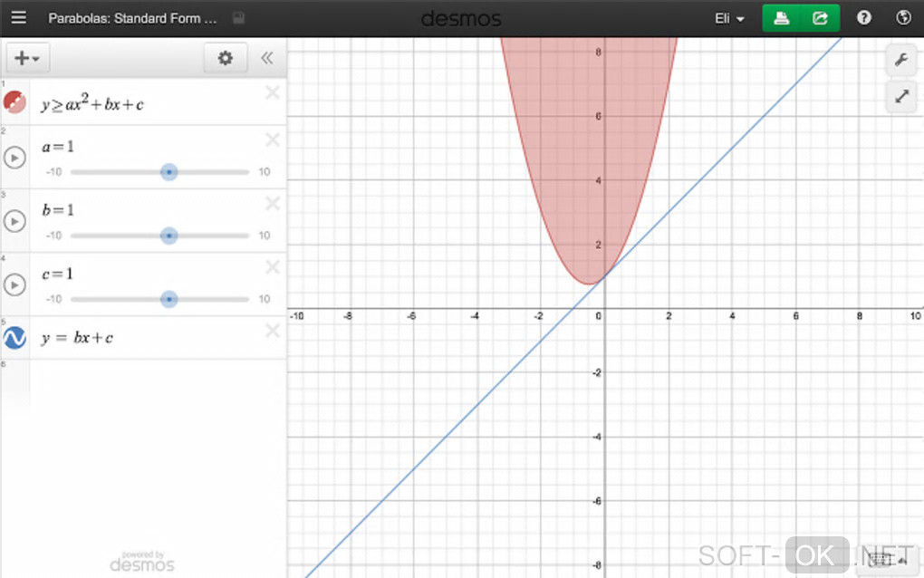Click the projector mode arrows icon
This screenshot has width=924, height=578.
[901, 96]
